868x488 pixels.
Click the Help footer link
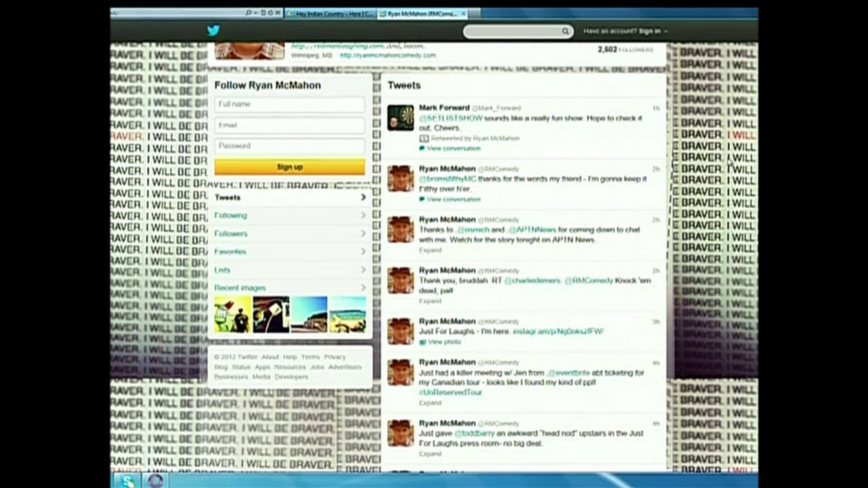[290, 357]
